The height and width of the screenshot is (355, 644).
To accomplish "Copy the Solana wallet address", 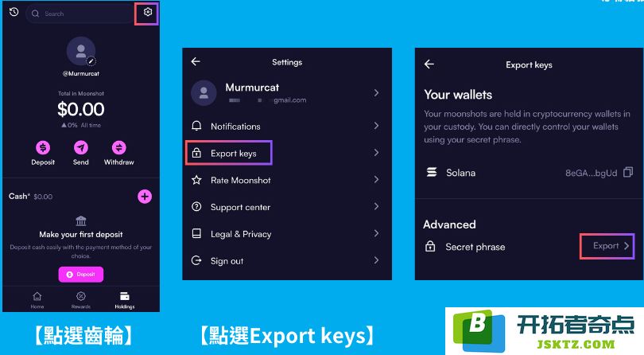I will coord(628,173).
